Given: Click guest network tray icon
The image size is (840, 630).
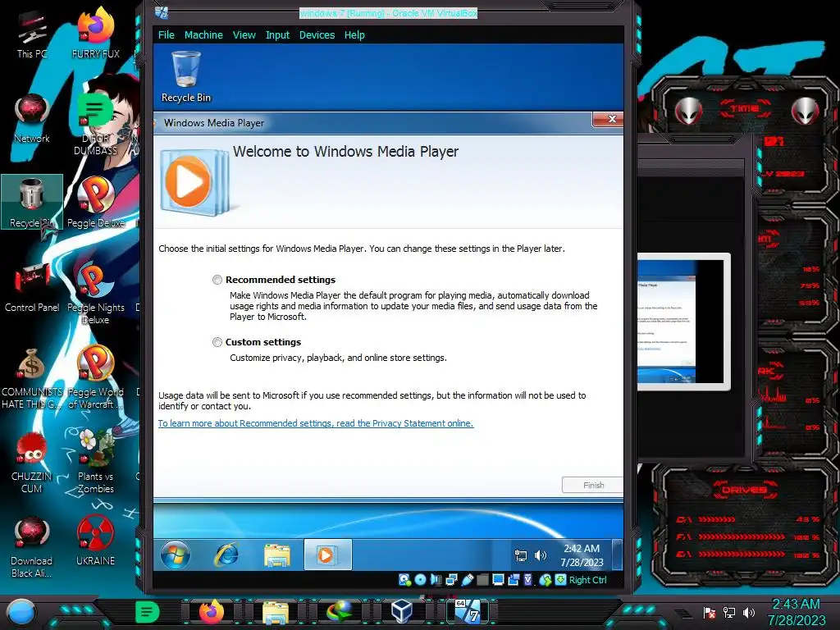Looking at the screenshot, I should click(520, 555).
